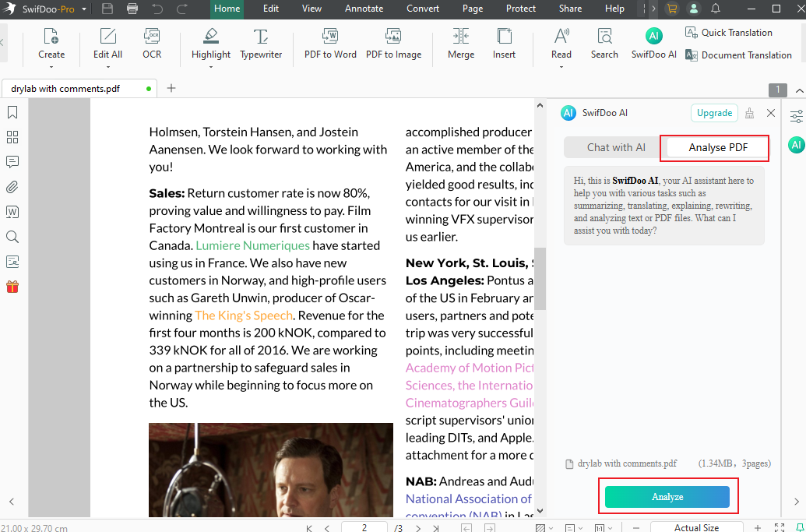Open the PDF to Word converter
806x532 pixels.
[329, 44]
